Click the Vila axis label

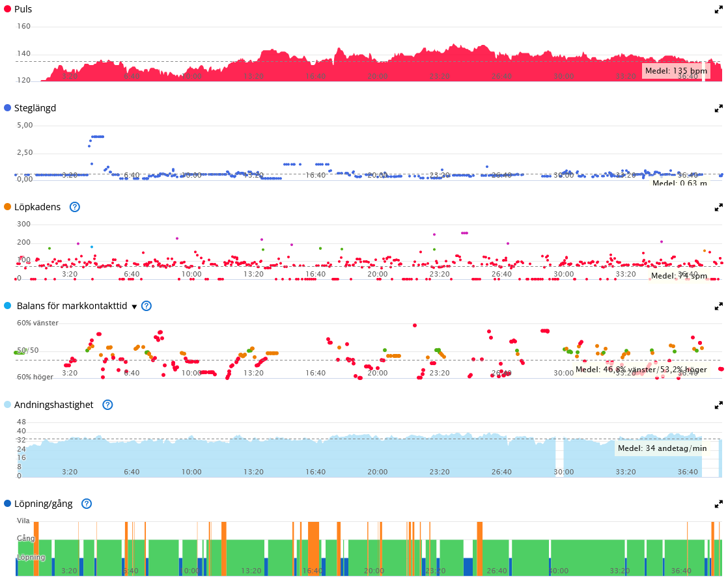point(23,521)
